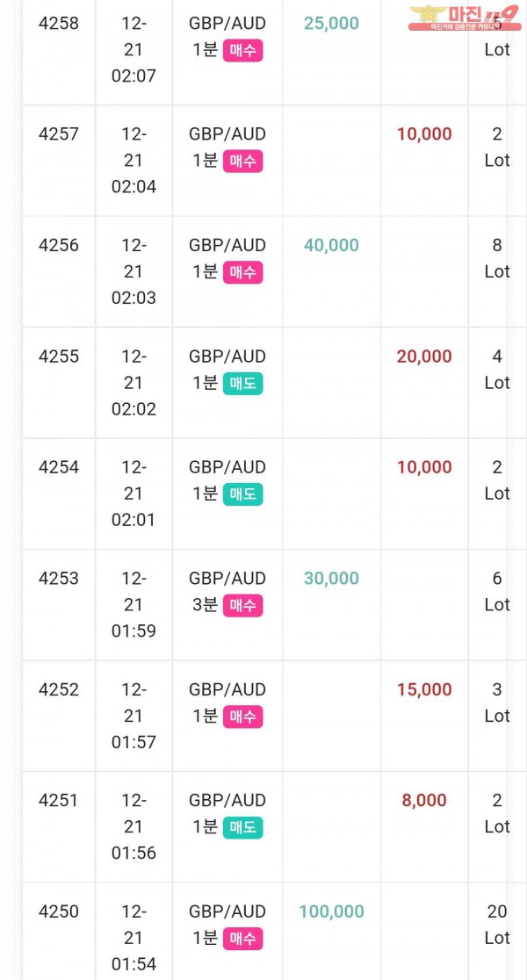
Task: Click GBP/AUD text in row 4252
Action: click(227, 689)
